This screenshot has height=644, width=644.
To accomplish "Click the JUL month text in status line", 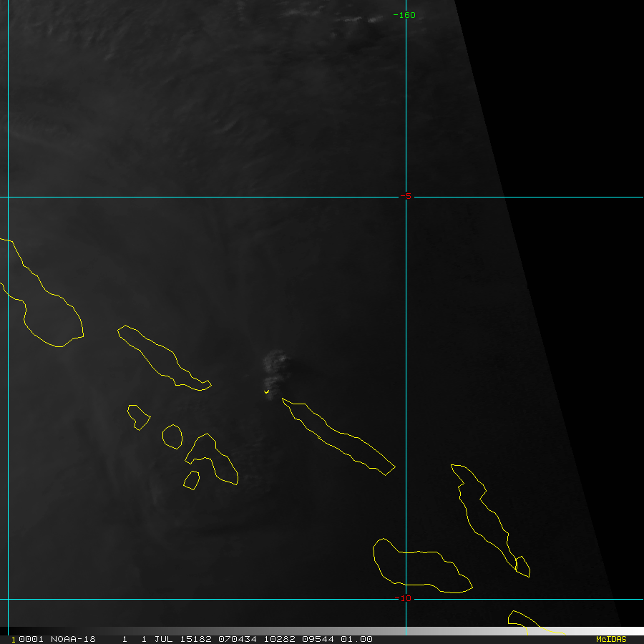I will coord(163,639).
